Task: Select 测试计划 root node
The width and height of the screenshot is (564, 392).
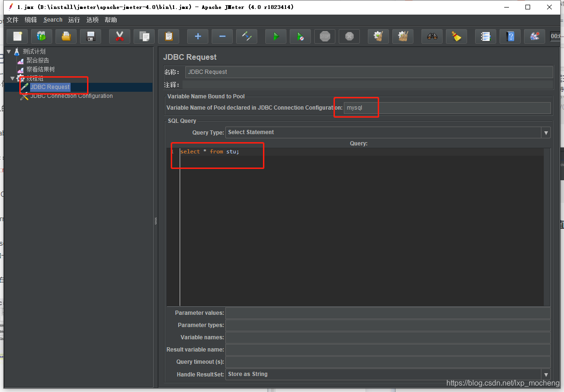Action: tap(34, 51)
